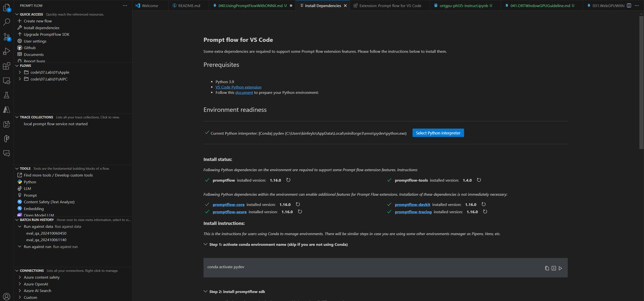The height and width of the screenshot is (301, 644).
Task: Open the Run and Debug view
Action: [7, 51]
